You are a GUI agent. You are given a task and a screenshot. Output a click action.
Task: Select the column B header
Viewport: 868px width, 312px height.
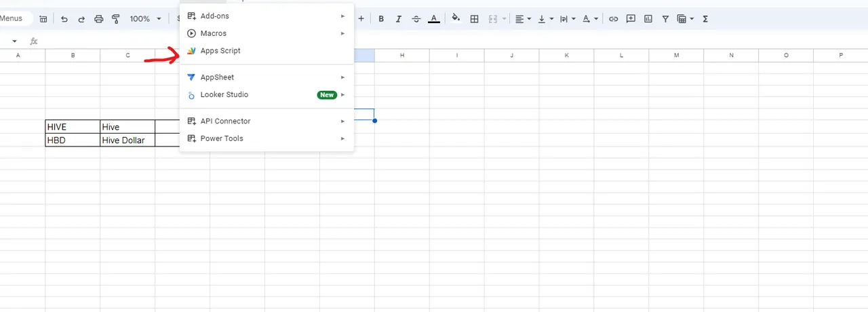(x=73, y=55)
